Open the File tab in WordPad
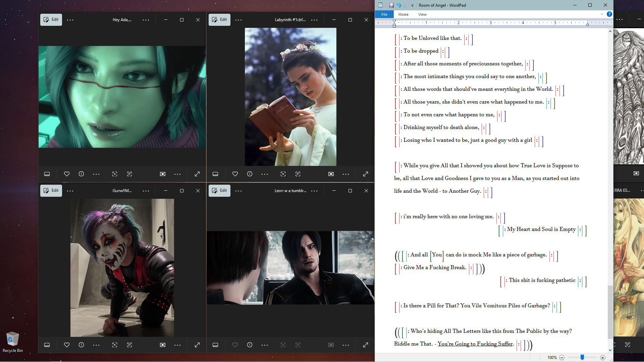Screen dimensions: 644x362 point(384,14)
